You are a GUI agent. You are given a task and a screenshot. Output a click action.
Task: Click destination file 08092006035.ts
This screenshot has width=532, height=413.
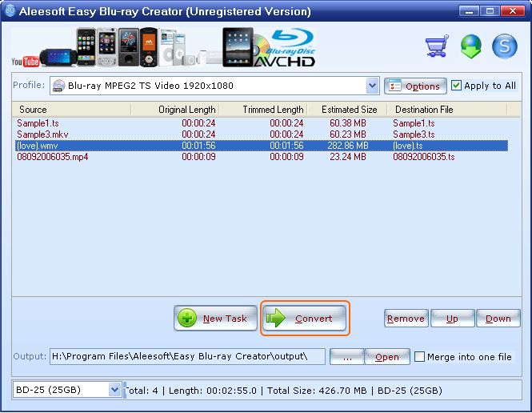[x=424, y=157]
